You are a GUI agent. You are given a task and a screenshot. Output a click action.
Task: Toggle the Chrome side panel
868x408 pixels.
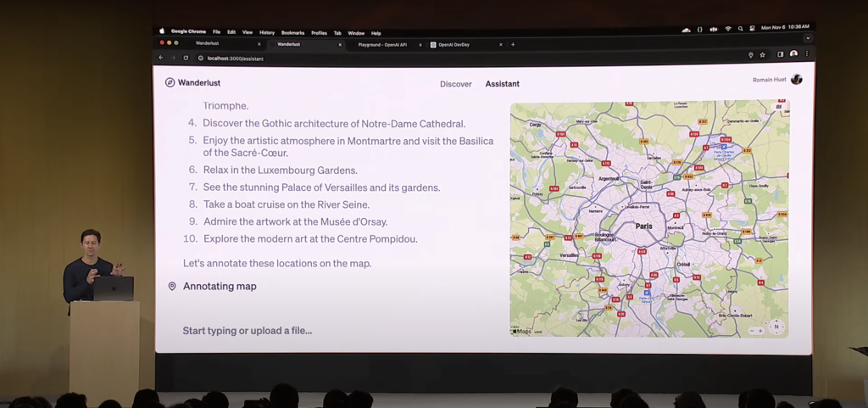coord(781,54)
